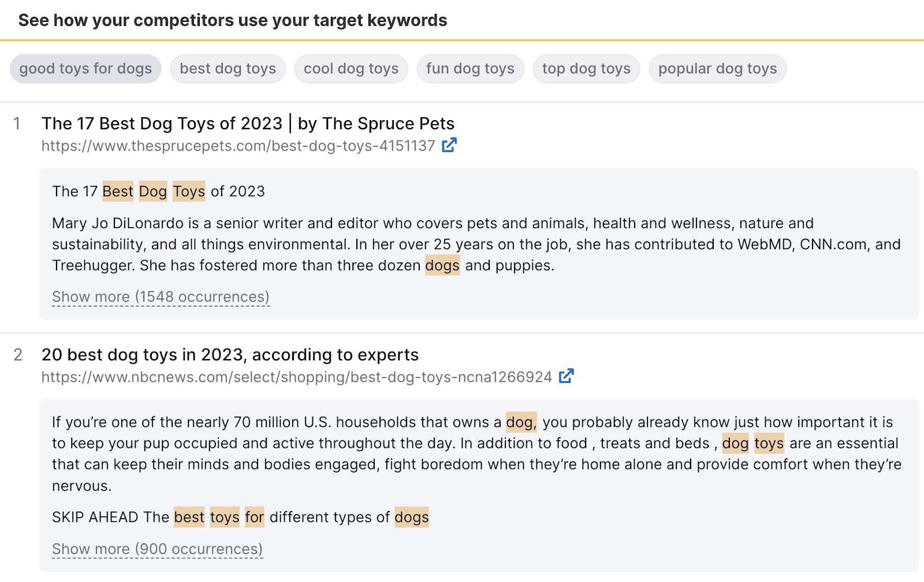
Task: Select the 'top dog toys' keyword filter
Action: coord(586,69)
